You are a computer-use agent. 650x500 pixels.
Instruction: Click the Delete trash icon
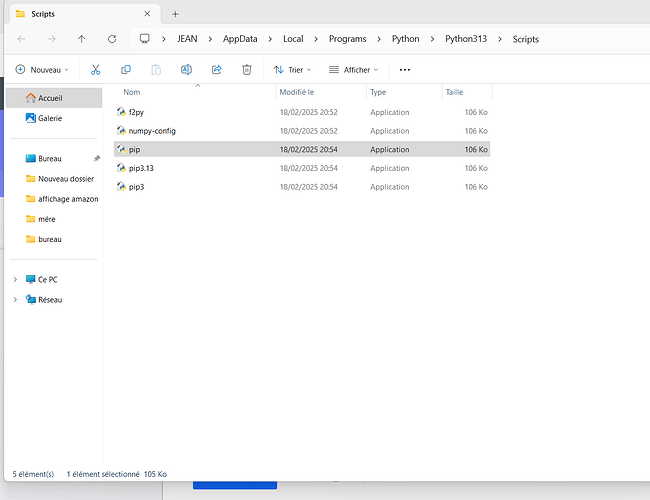[247, 70]
